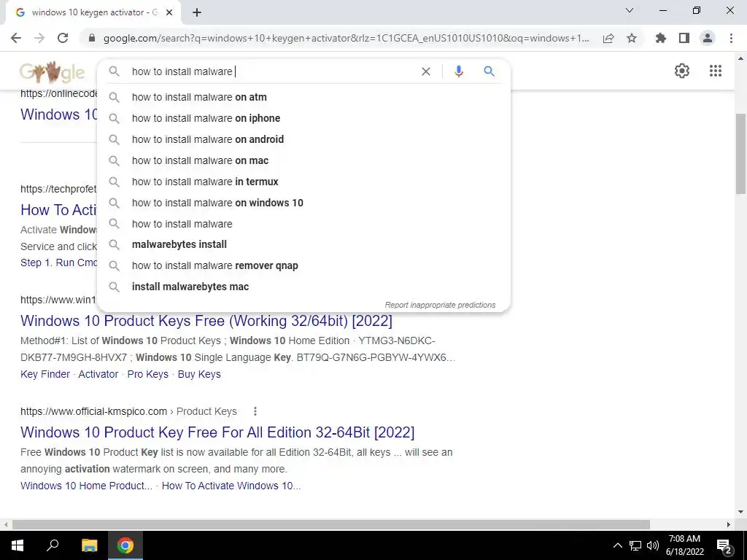747x560 pixels.
Task: Go back to the previous page
Action: [x=16, y=38]
